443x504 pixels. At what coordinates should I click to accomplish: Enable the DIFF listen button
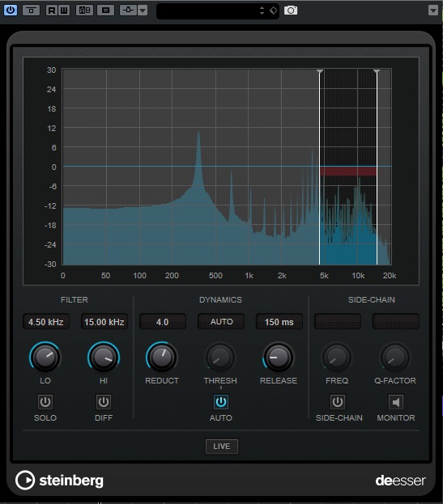click(104, 402)
